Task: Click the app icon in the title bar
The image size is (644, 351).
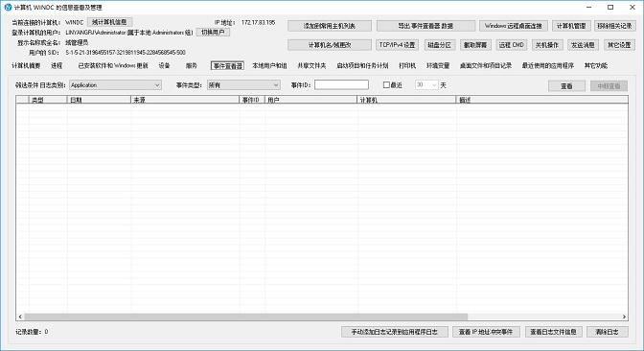Action: 8,8
